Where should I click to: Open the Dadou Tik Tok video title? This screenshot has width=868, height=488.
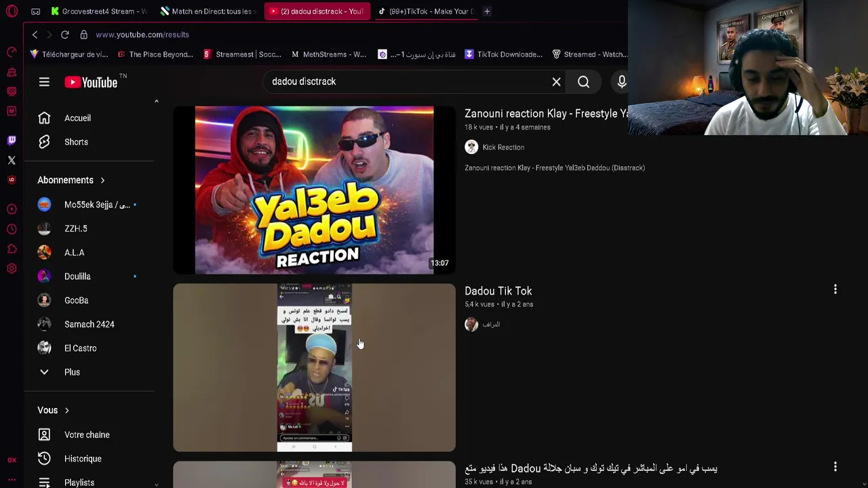(498, 291)
